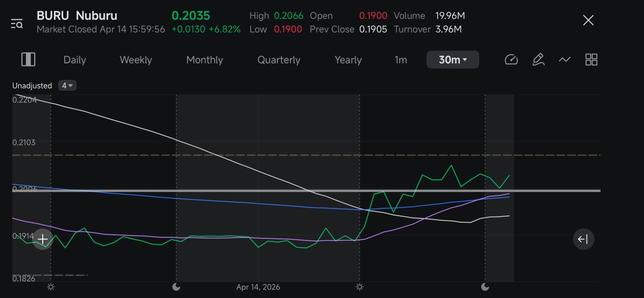The width and height of the screenshot is (644, 298).
Task: Select the 1m interval
Action: coord(401,60)
